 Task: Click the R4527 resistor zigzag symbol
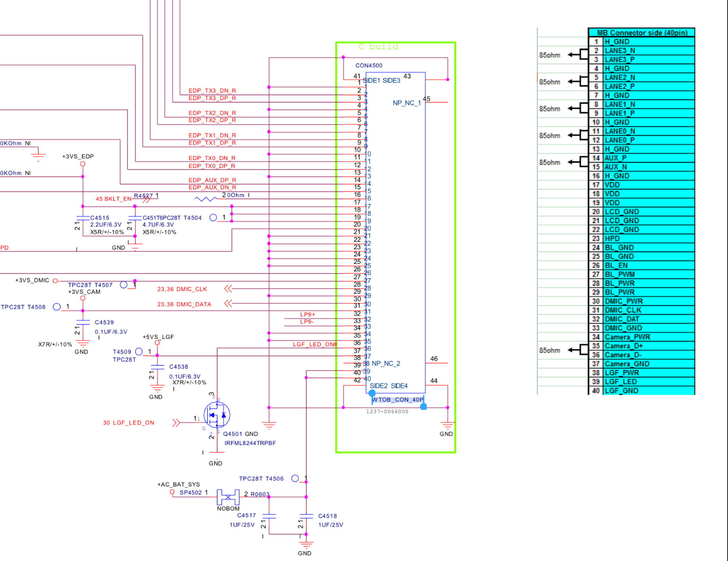[205, 199]
